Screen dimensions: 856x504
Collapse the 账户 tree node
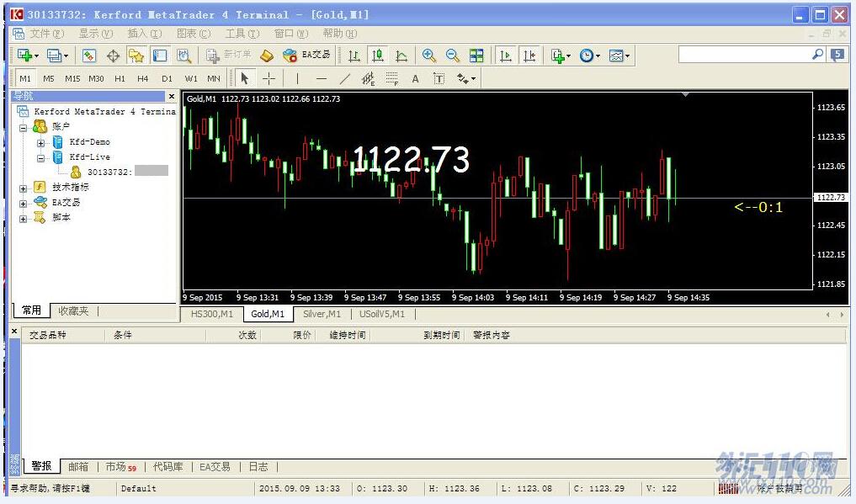[23, 128]
